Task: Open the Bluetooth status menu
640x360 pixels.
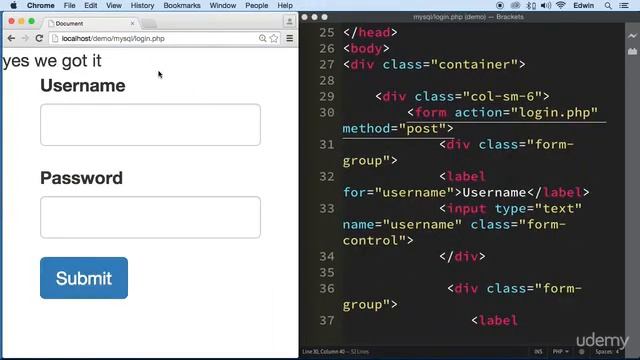Action: [x=531, y=5]
